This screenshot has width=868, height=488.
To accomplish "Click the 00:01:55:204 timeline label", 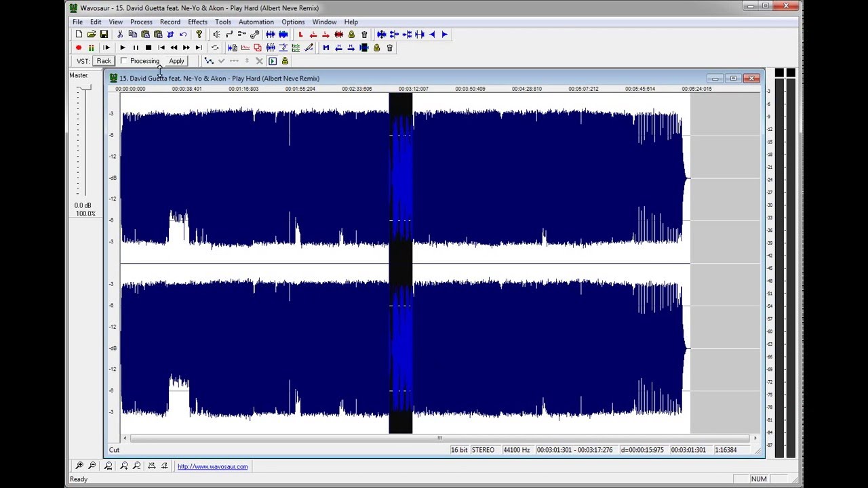I will pos(300,89).
